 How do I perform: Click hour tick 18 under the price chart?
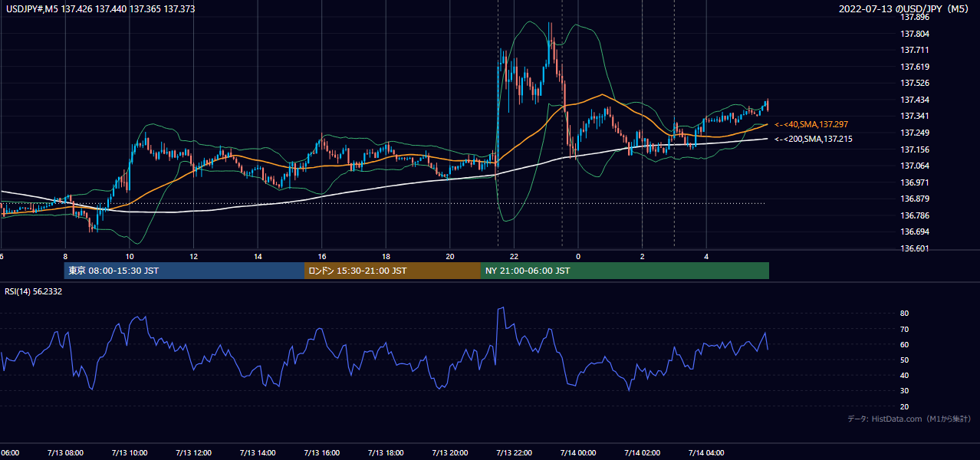pos(386,256)
